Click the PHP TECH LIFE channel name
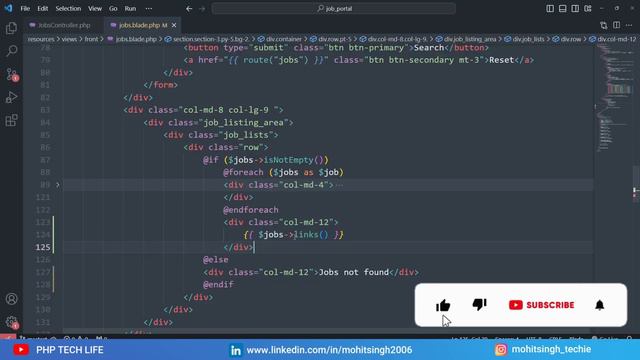The image size is (640, 360). 70,350
